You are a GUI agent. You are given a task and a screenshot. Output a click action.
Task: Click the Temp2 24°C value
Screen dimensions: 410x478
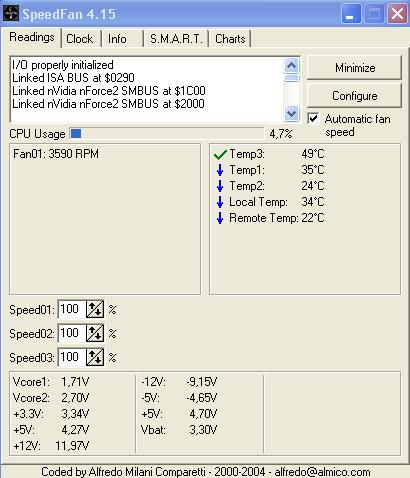coord(313,186)
